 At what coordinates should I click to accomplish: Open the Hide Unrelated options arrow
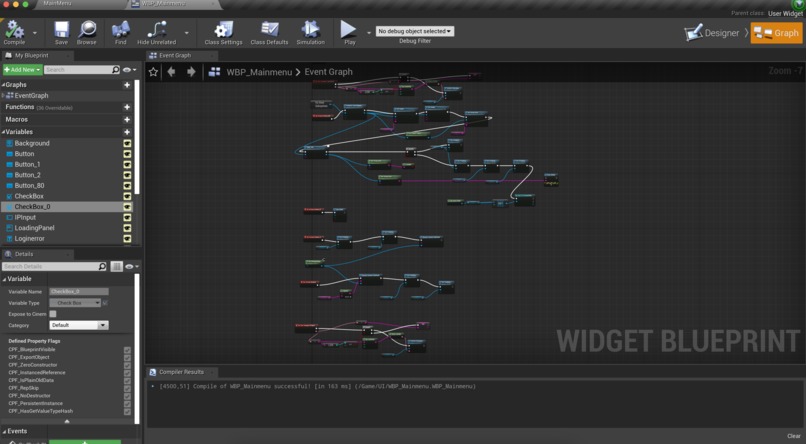tap(186, 33)
